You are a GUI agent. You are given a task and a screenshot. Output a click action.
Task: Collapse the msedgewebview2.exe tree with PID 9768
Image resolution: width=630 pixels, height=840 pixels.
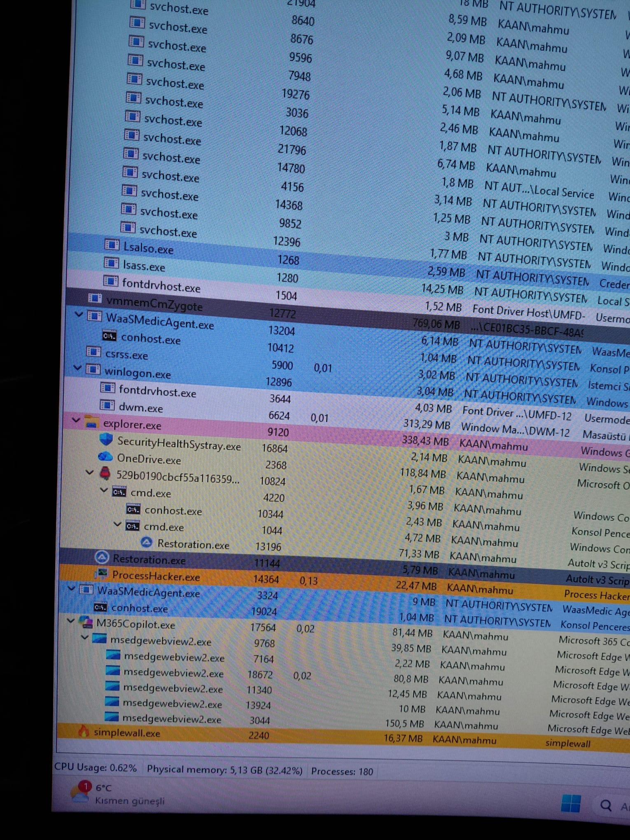pos(85,637)
